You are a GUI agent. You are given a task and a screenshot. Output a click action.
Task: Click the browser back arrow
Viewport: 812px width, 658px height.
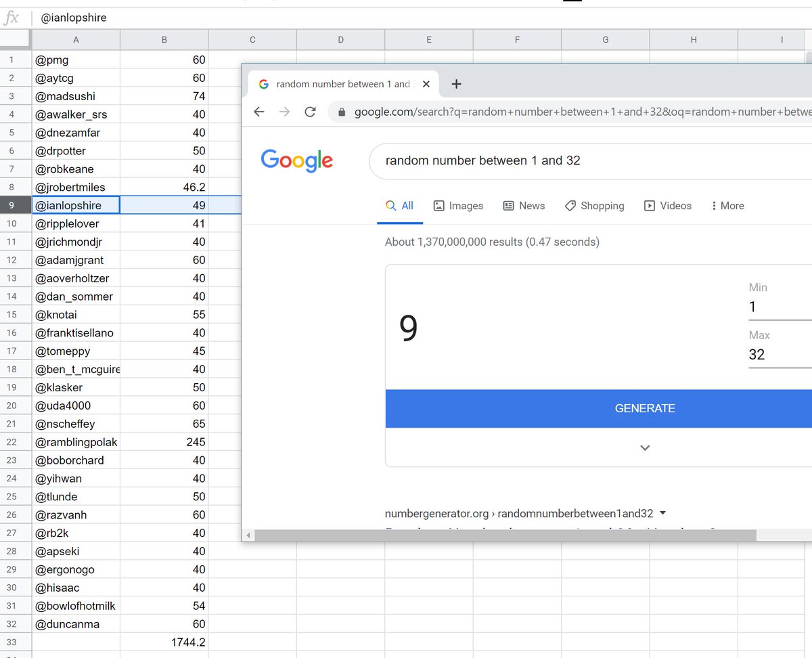[x=259, y=112]
